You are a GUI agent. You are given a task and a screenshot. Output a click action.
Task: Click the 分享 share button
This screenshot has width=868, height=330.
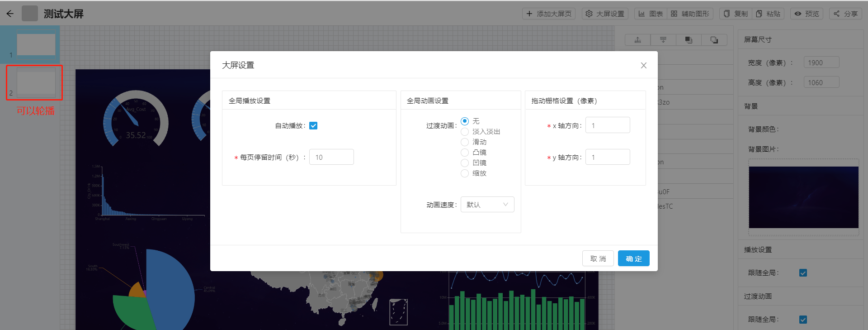[846, 14]
